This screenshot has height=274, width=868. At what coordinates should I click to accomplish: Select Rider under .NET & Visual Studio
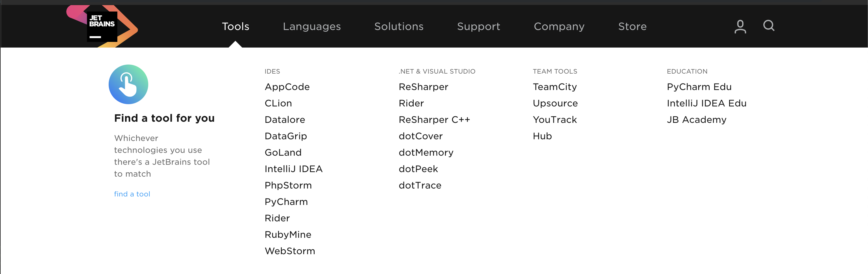click(411, 103)
